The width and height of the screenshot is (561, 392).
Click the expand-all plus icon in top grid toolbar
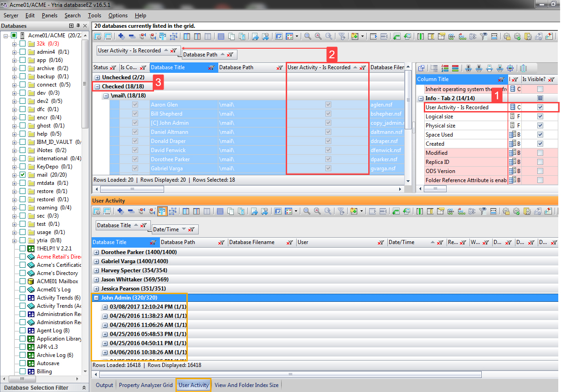[121, 36]
